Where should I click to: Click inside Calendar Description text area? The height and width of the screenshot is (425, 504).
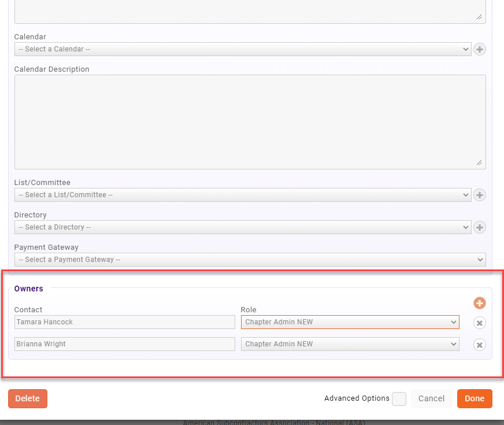[250, 121]
